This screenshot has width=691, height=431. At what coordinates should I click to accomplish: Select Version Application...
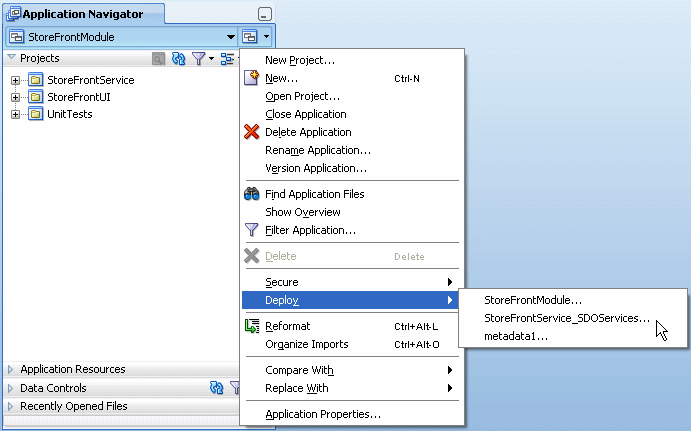click(353, 168)
